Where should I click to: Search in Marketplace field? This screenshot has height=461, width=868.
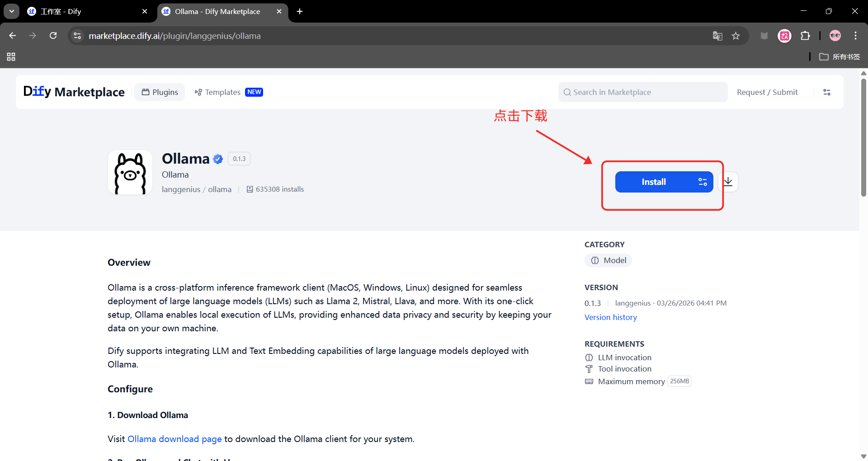643,92
